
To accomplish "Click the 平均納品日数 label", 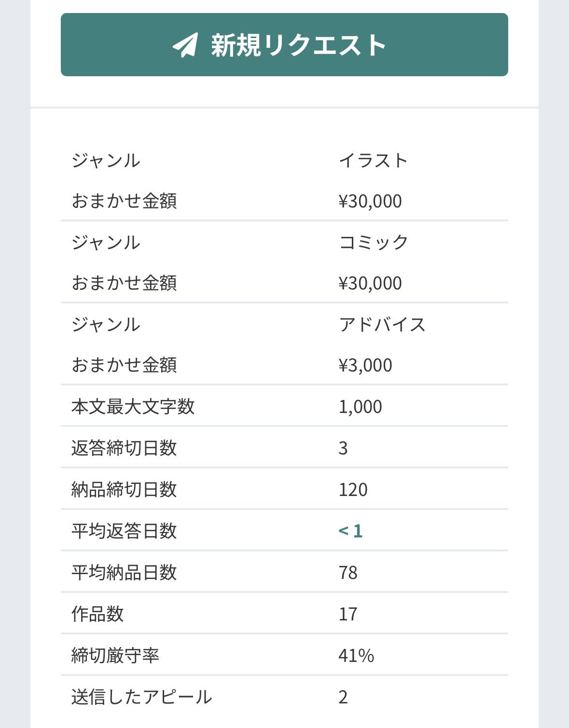I will tap(124, 573).
